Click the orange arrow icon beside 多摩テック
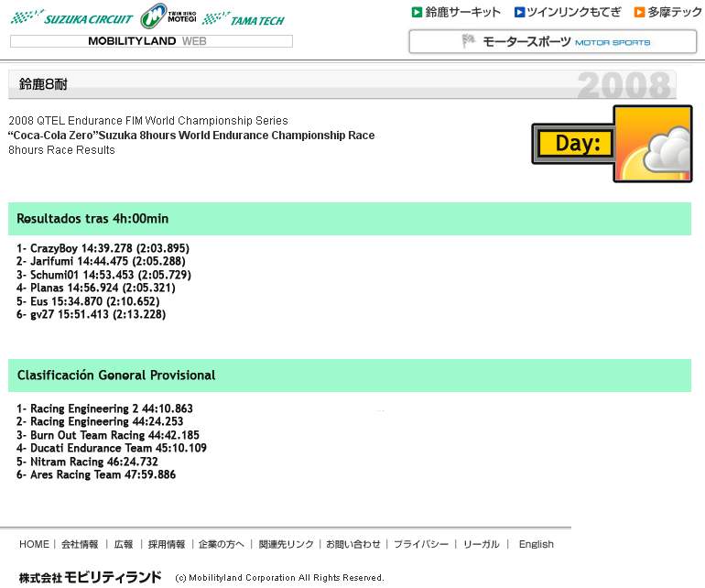 pos(639,12)
